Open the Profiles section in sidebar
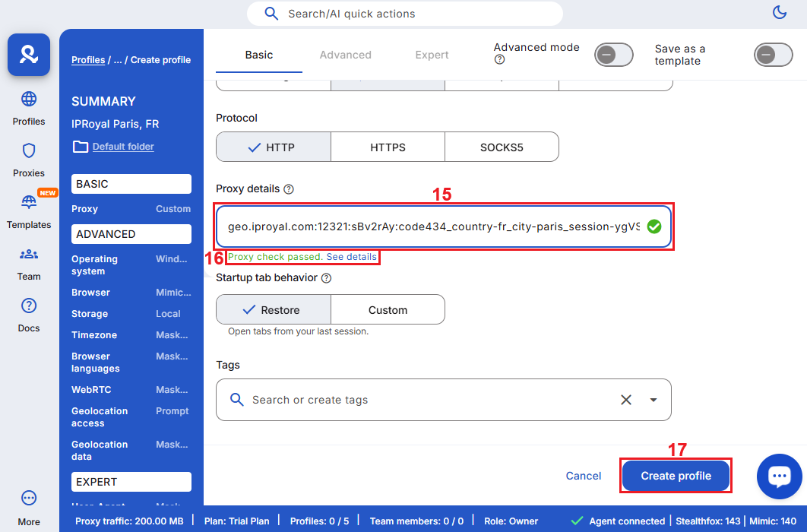This screenshot has width=807, height=532. click(x=29, y=108)
